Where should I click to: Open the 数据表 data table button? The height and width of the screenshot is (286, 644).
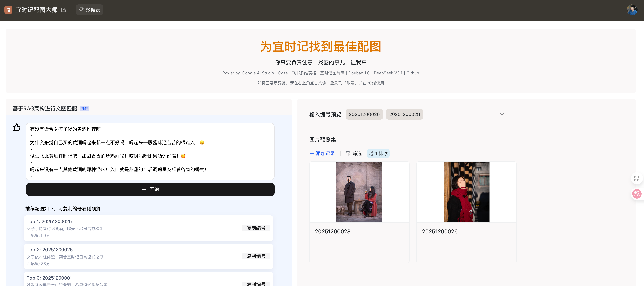[89, 10]
